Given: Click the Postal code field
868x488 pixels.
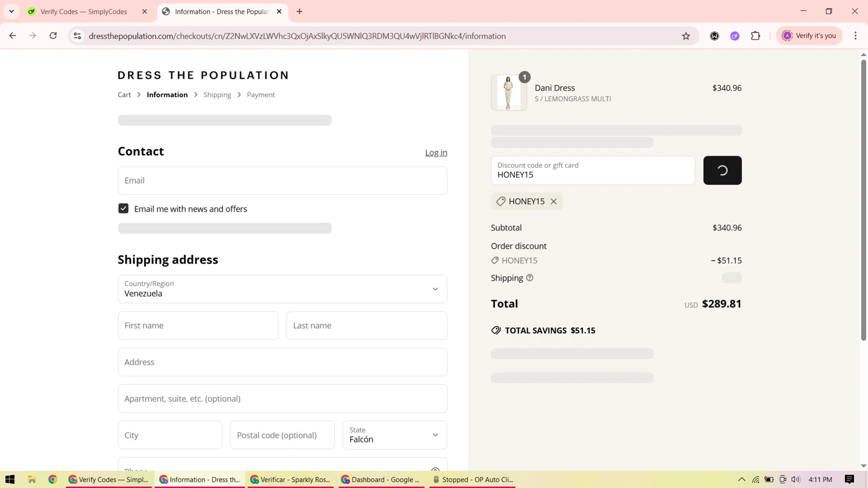Looking at the screenshot, I should 282,435.
